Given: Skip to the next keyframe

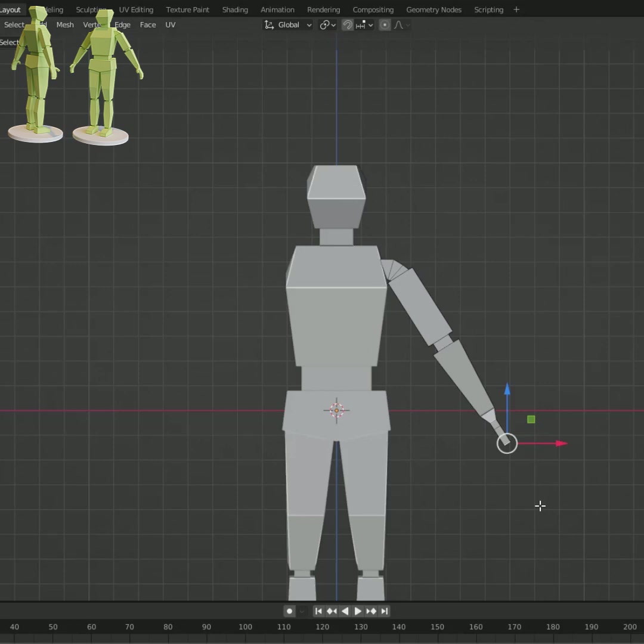Looking at the screenshot, I should coord(370,611).
